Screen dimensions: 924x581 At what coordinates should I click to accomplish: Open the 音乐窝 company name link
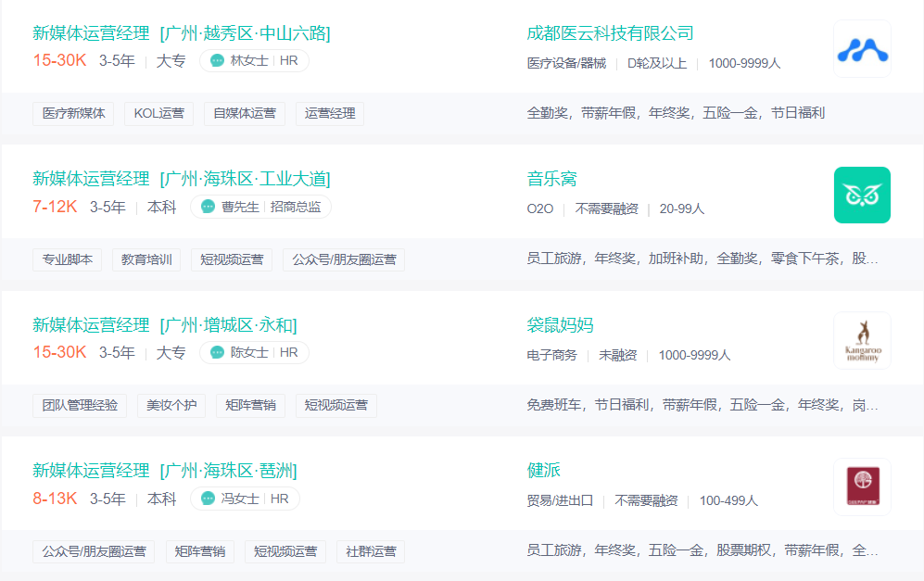point(551,179)
